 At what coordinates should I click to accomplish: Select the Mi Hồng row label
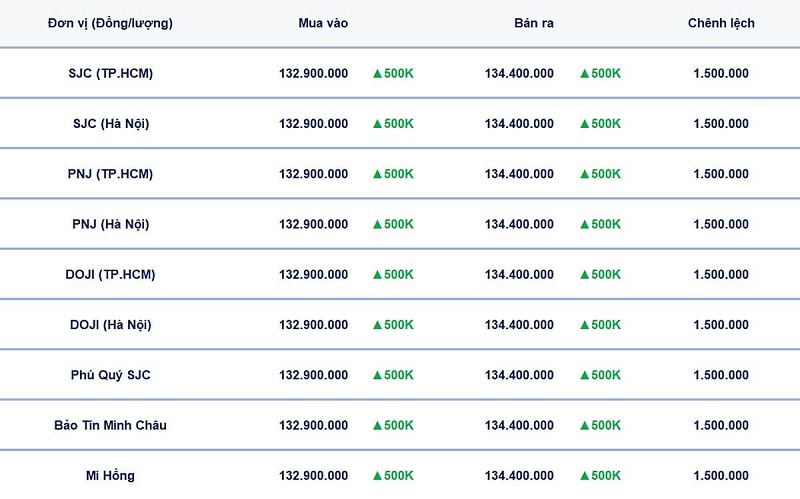(x=110, y=476)
